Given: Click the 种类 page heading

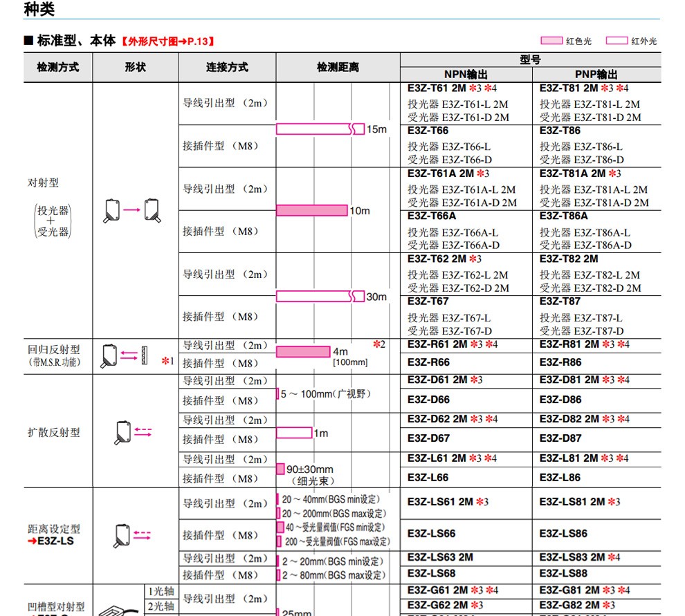Looking at the screenshot, I should pyautogui.click(x=39, y=9).
